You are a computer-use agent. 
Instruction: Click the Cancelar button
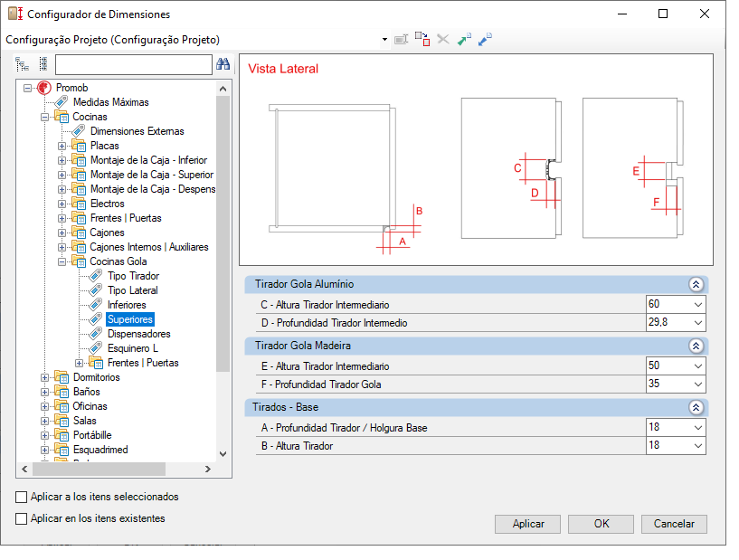[x=674, y=524]
